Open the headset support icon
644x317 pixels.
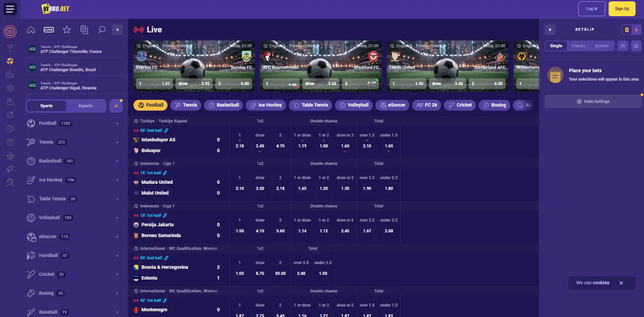10,182
